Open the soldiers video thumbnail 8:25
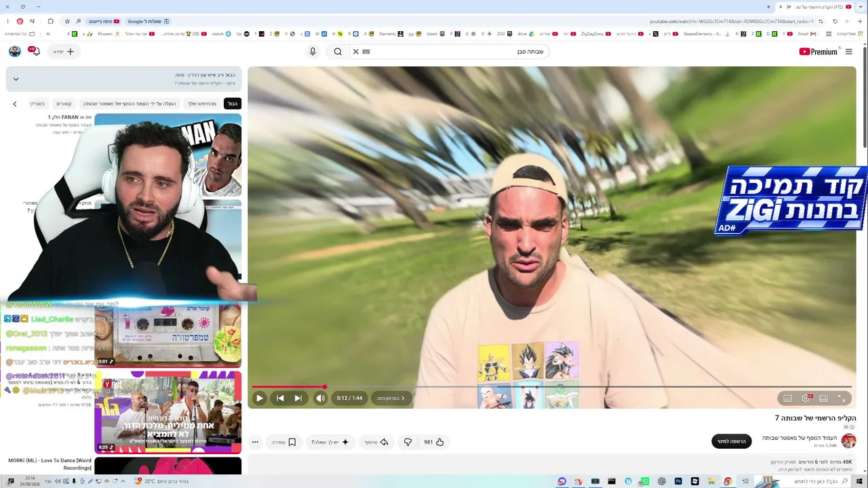 pos(167,411)
